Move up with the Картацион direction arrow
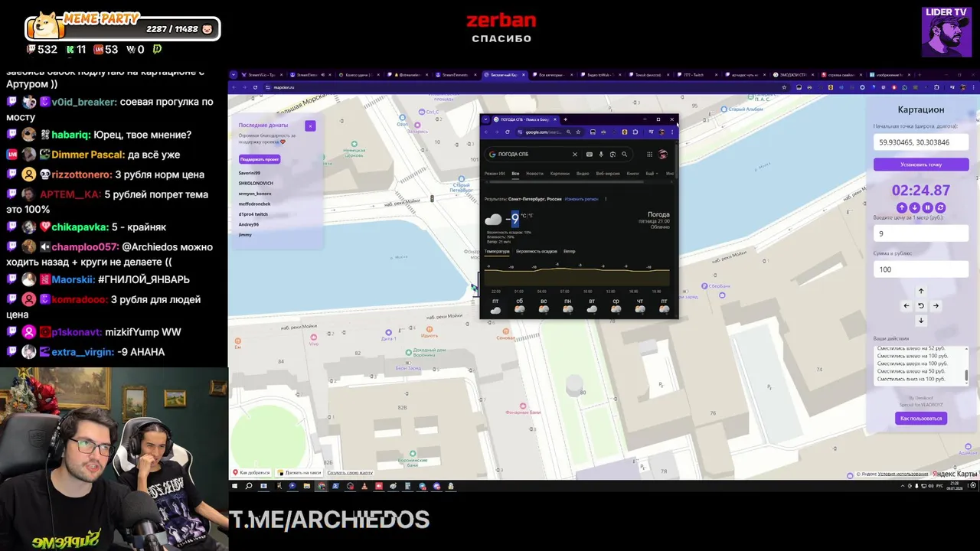This screenshot has width=980, height=551. (x=921, y=291)
